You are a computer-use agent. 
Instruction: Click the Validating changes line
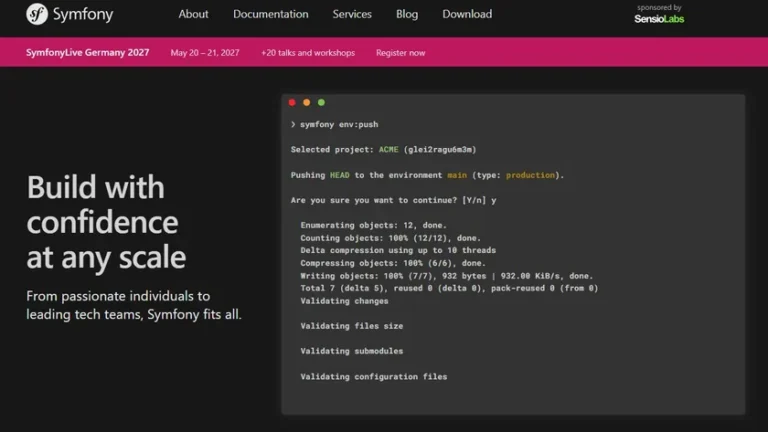pos(344,301)
